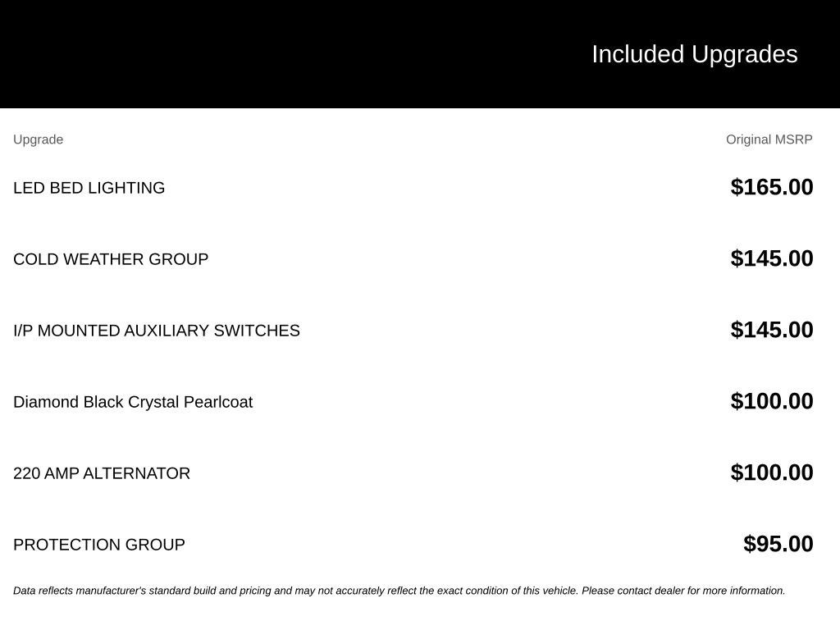Select the COLD WEATHER GROUP upgrade
Image resolution: width=840 pixels, height=630 pixels.
111,259
